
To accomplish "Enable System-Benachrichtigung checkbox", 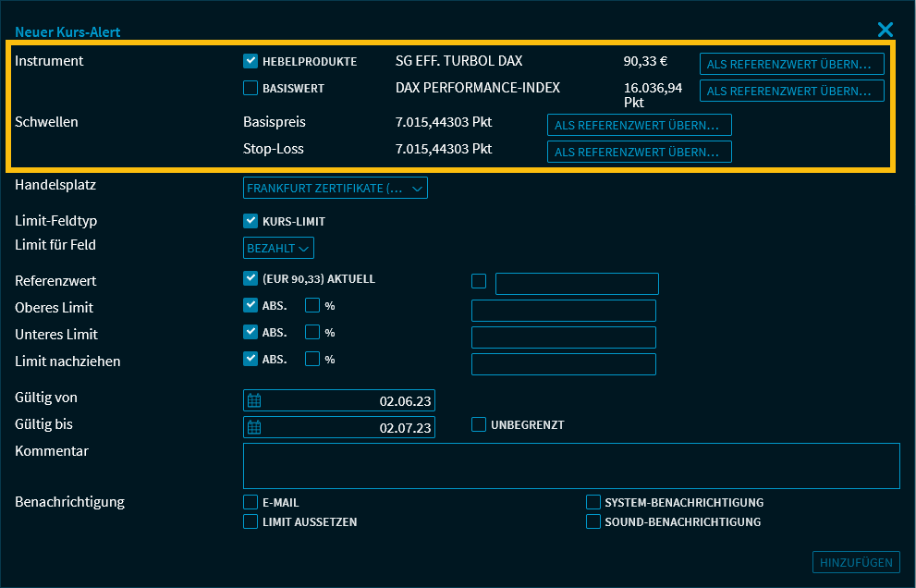I will [593, 502].
